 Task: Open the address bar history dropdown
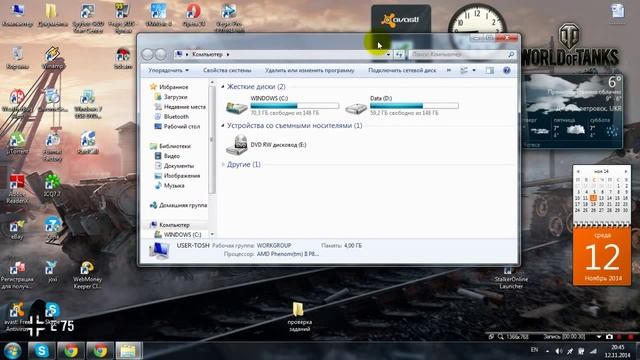click(x=389, y=54)
